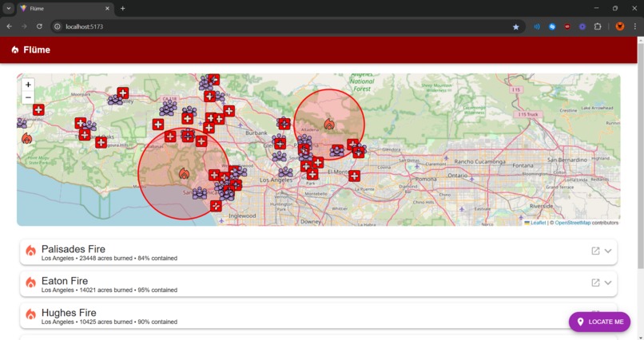Viewport: 644px width, 340px height.
Task: Open the tab search dropdown
Action: point(8,8)
